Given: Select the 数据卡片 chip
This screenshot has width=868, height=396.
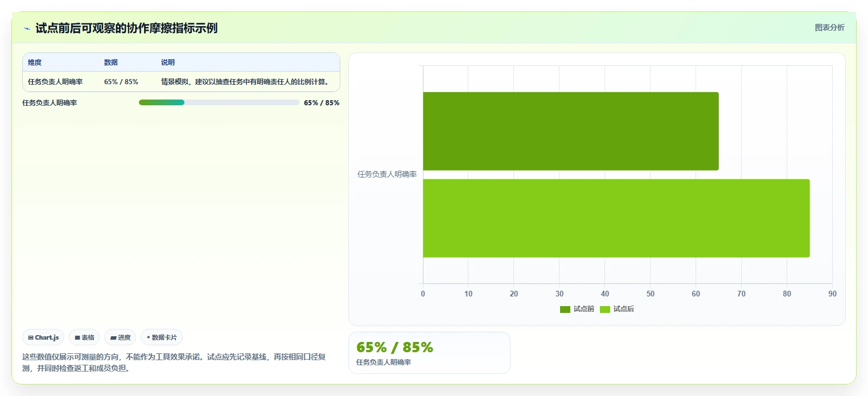Looking at the screenshot, I should pyautogui.click(x=162, y=337).
